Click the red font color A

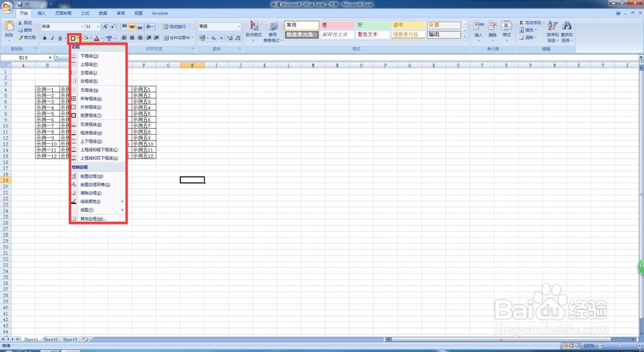coord(97,38)
